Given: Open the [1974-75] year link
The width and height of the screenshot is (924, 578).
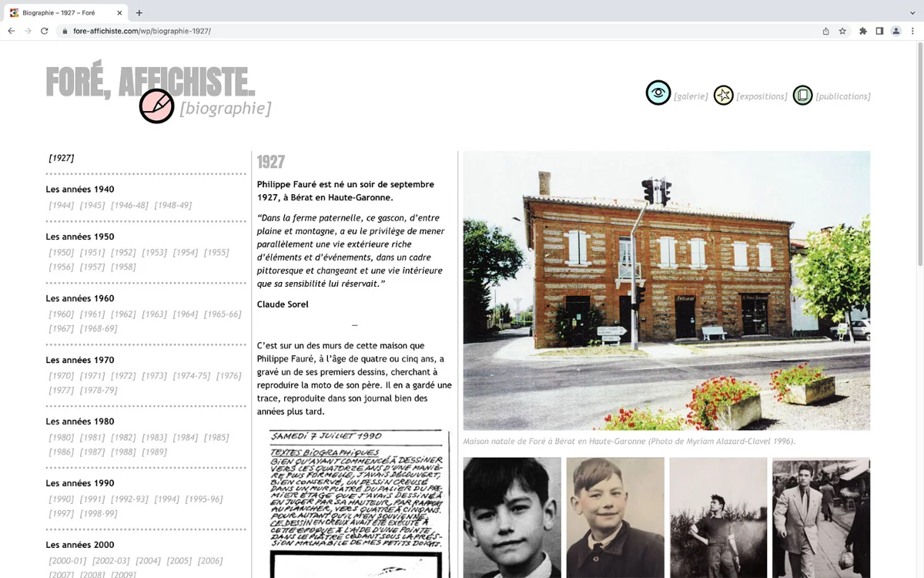Looking at the screenshot, I should [192, 376].
